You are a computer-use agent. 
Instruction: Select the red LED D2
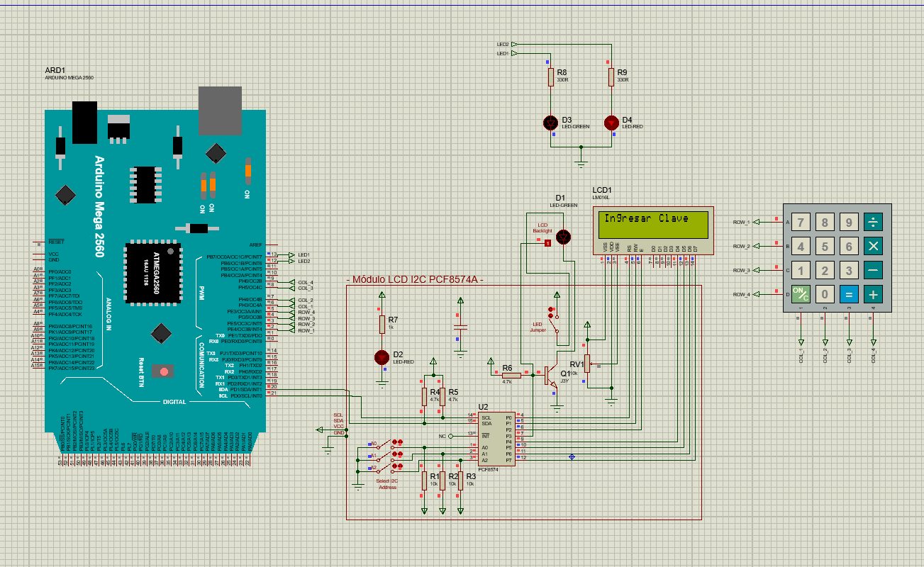click(383, 357)
